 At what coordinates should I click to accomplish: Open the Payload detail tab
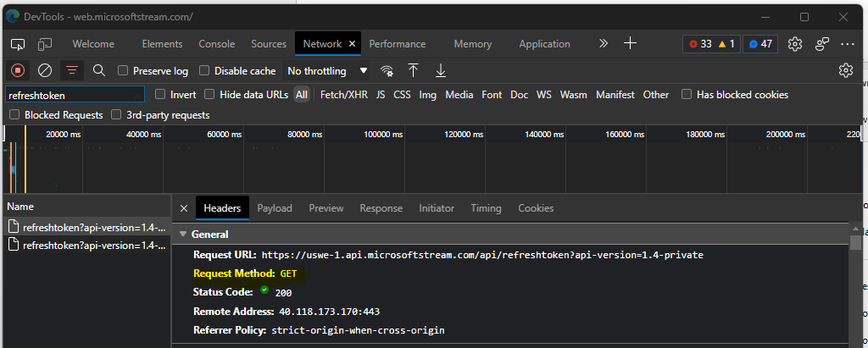(275, 208)
